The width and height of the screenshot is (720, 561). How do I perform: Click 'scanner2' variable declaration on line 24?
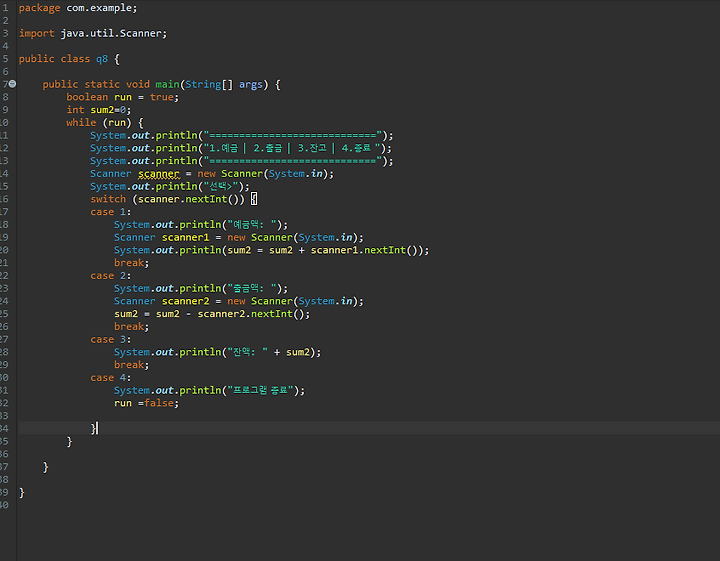pos(186,301)
